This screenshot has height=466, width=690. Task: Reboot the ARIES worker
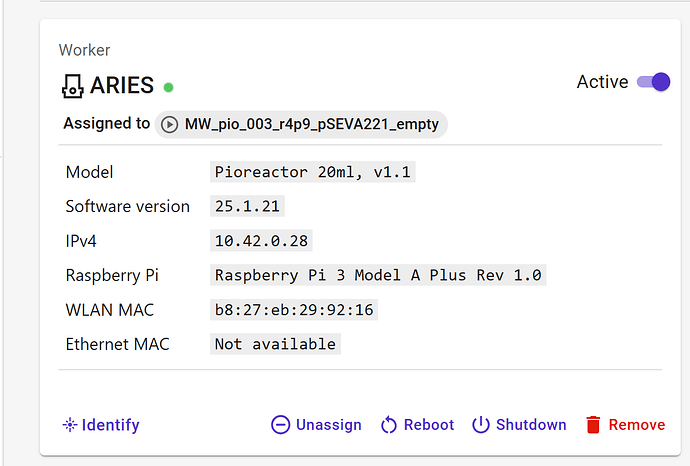417,425
